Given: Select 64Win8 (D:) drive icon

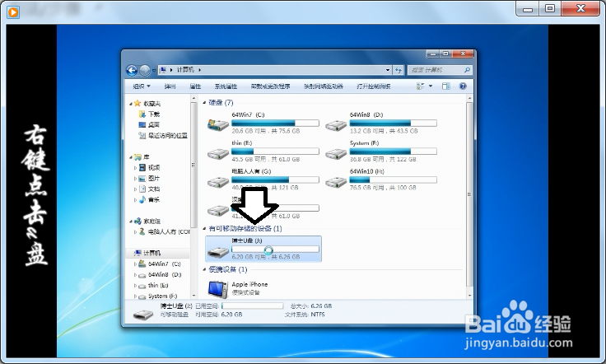Looking at the screenshot, I should pos(336,125).
